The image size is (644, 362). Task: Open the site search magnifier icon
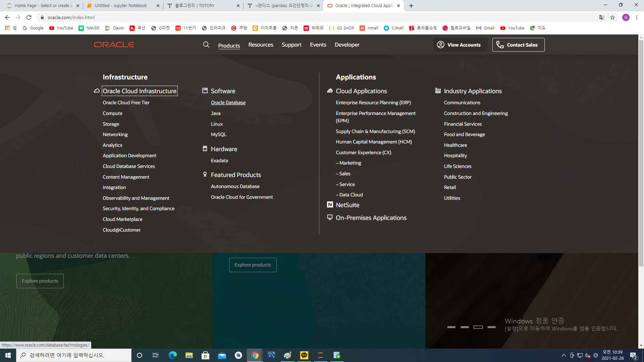click(x=206, y=45)
